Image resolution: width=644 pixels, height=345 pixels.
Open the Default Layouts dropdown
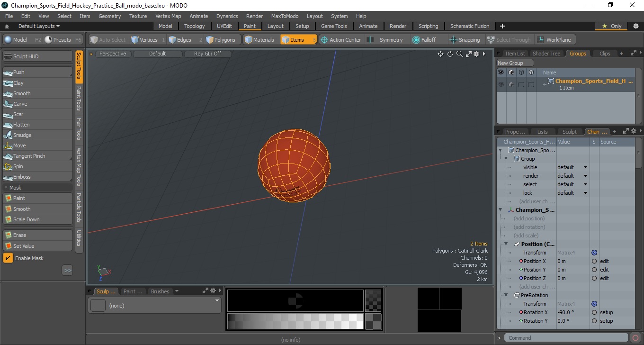(39, 26)
